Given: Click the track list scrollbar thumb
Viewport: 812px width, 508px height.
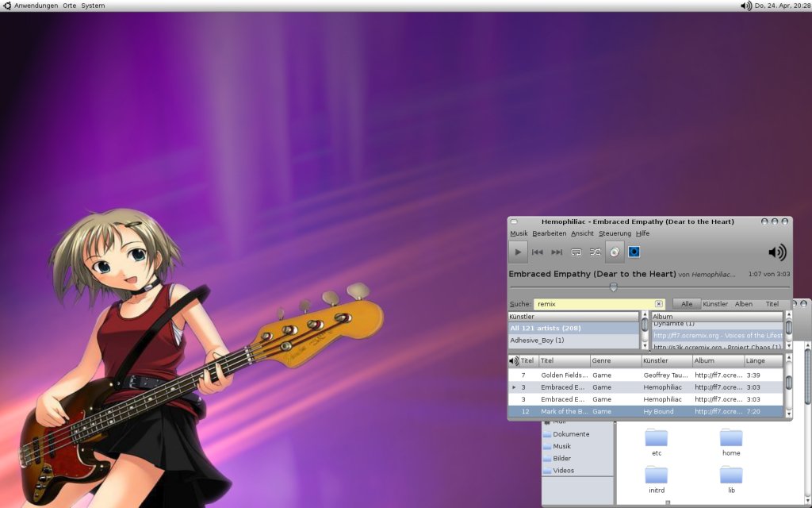Looking at the screenshot, I should click(789, 383).
